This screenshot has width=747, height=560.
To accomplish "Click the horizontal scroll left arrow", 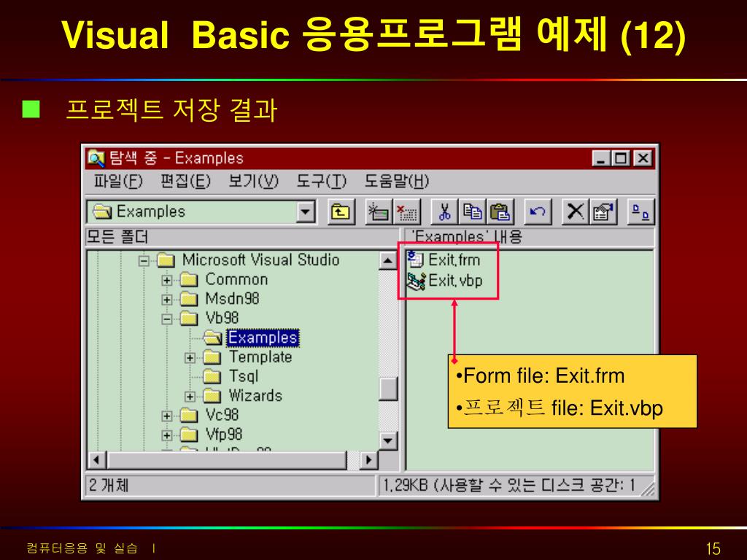I will click(x=97, y=460).
